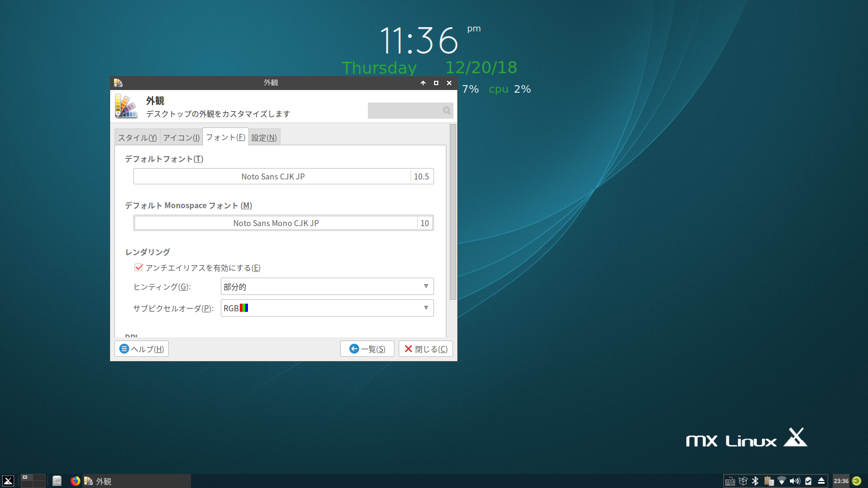
Task: Open the Noto Sans Mono CJK JP font chooser
Action: click(284, 223)
